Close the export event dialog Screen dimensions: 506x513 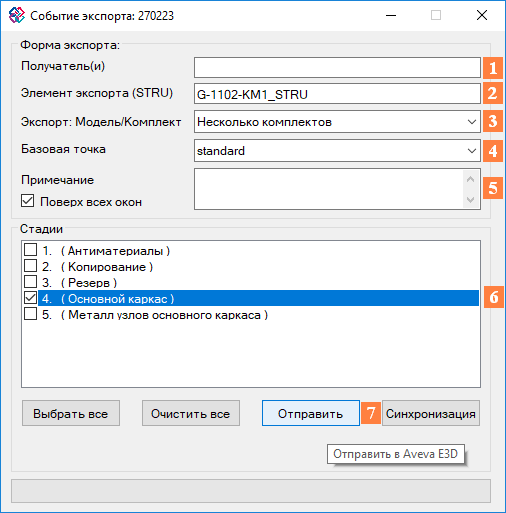[482, 15]
